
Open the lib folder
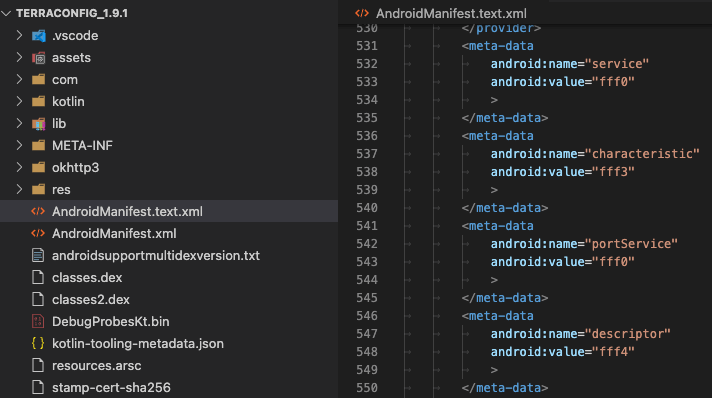59,124
